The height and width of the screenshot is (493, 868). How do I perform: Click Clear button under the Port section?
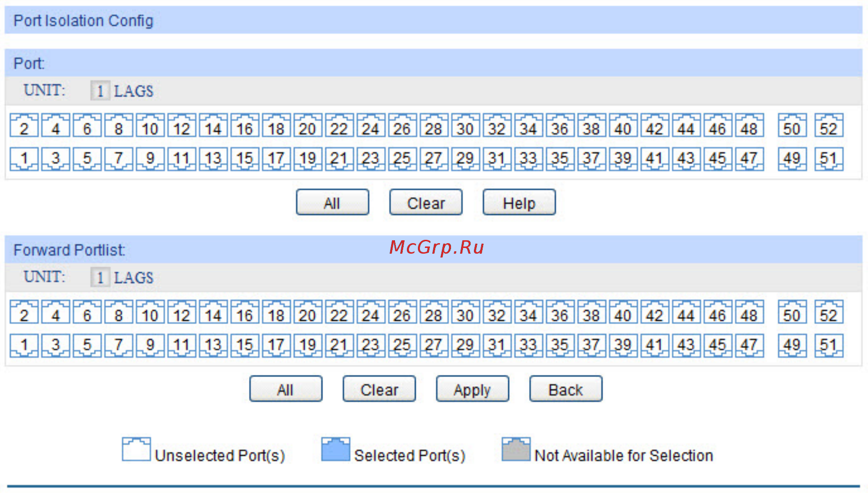click(426, 202)
